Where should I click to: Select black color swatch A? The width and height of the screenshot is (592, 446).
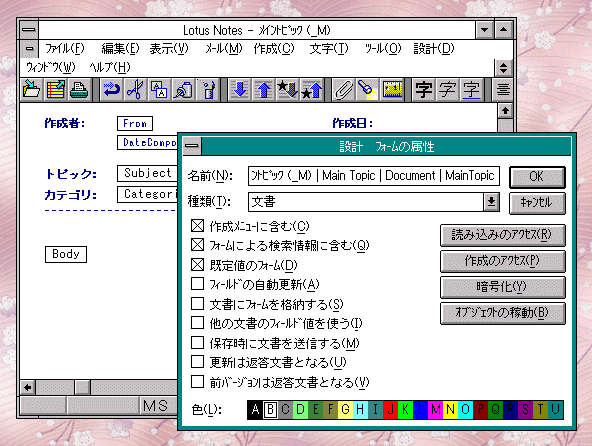point(255,410)
